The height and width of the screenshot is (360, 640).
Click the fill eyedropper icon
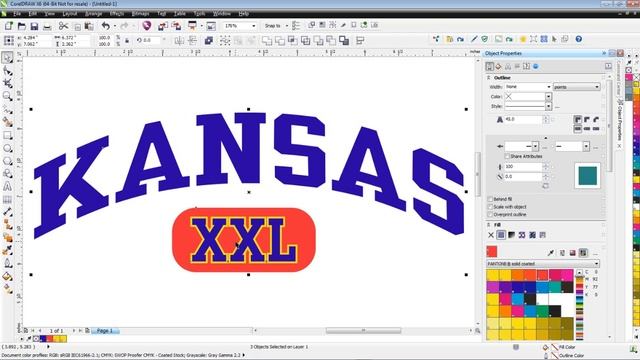point(551,253)
